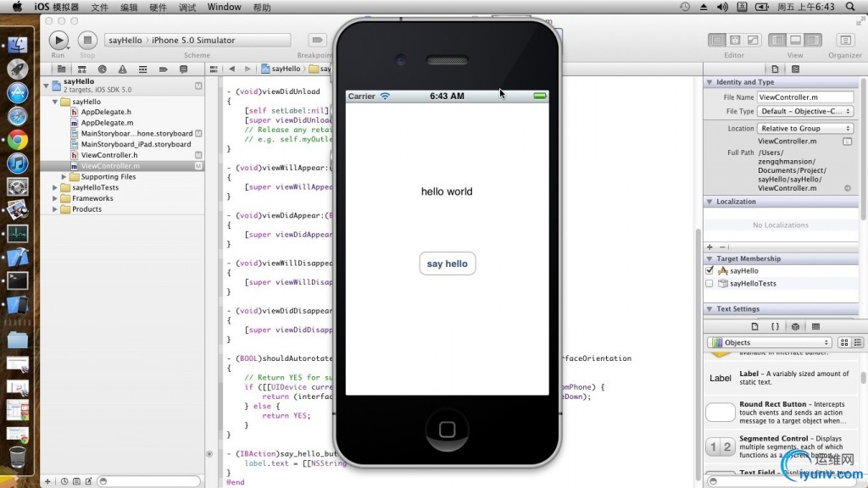Expand the Frameworks group
868x488 pixels.
(55, 198)
